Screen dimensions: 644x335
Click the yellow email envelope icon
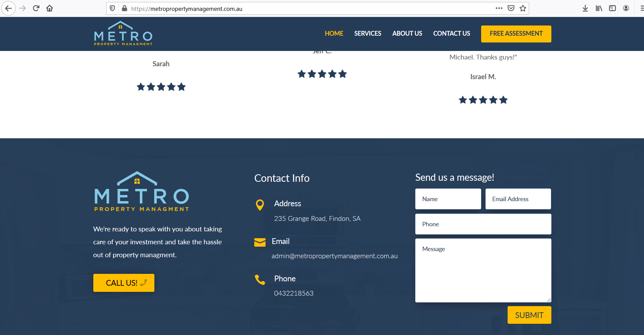pyautogui.click(x=260, y=242)
